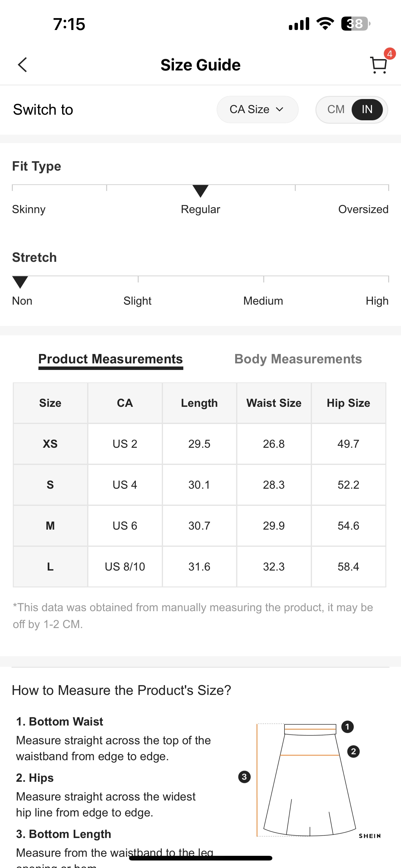
Task: Tap numbered marker 1 on diagram
Action: 348,727
